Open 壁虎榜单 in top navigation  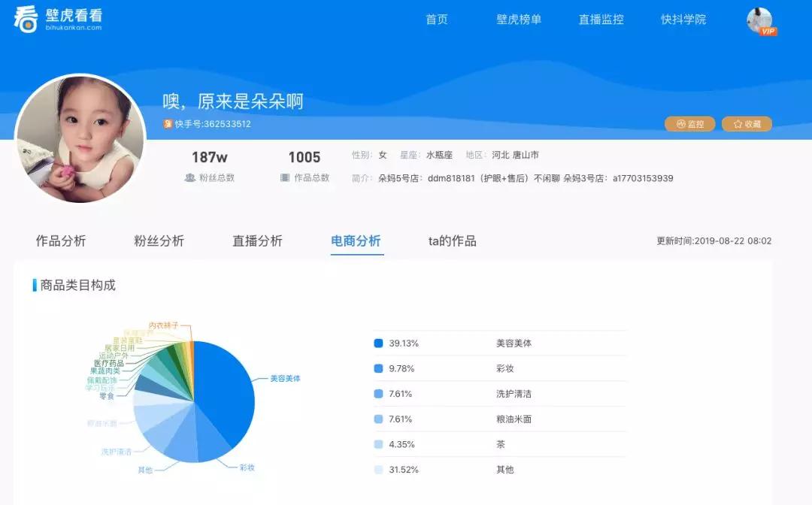[518, 20]
